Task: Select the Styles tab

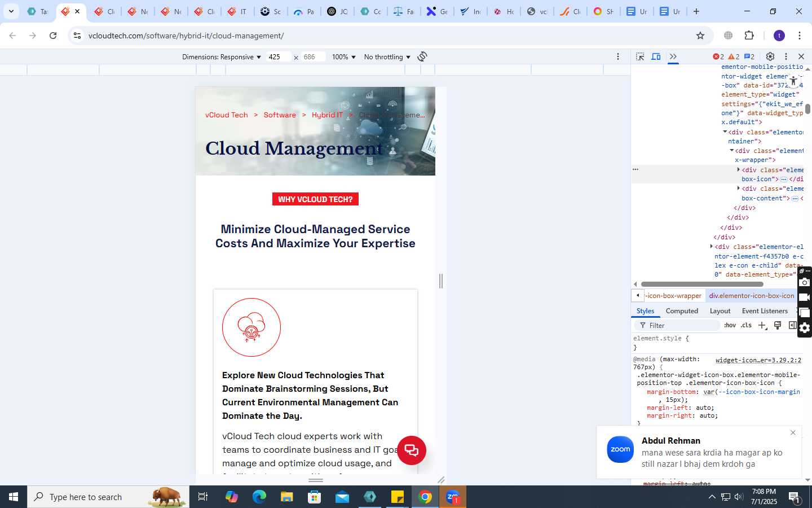Action: tap(645, 311)
